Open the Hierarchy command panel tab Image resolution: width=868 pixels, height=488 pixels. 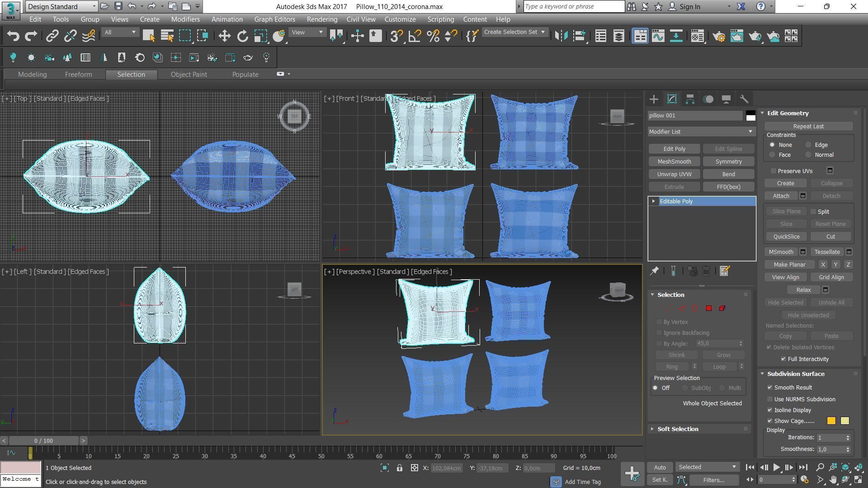(690, 99)
